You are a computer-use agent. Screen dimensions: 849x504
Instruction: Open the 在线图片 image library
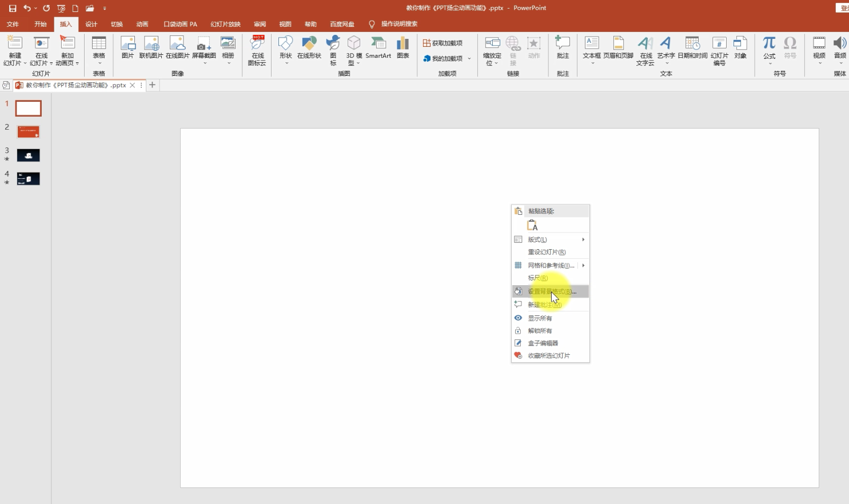[177, 48]
